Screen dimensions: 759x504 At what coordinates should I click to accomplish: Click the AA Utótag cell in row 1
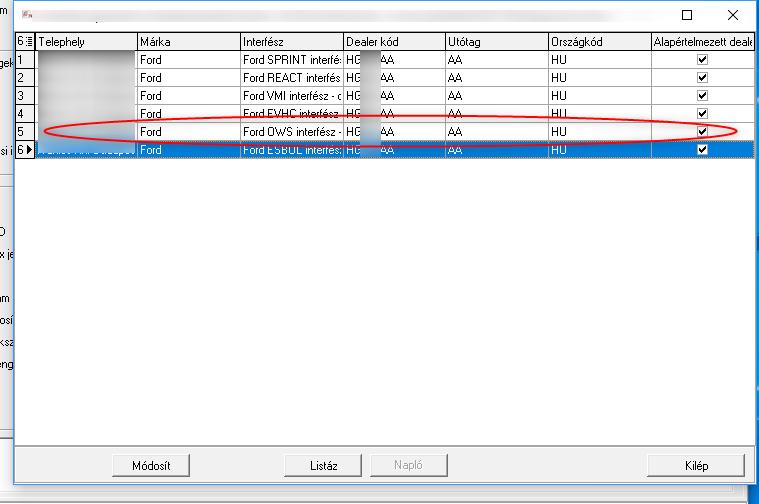(497, 60)
